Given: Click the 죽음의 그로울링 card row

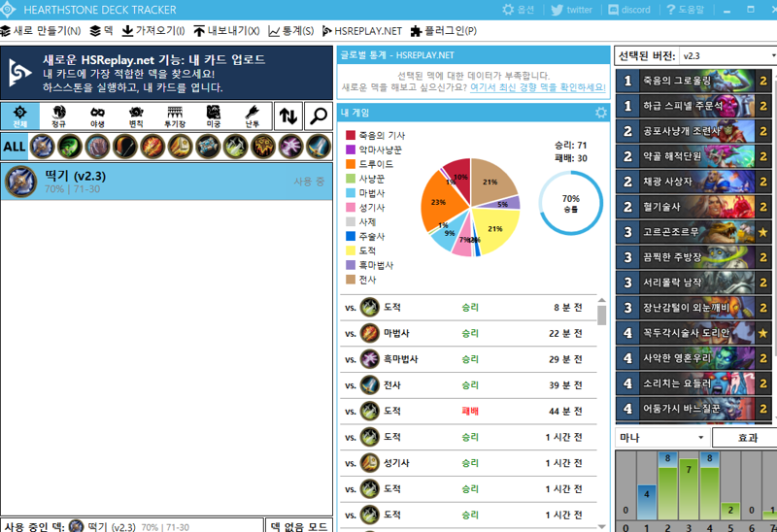Looking at the screenshot, I should 693,81.
